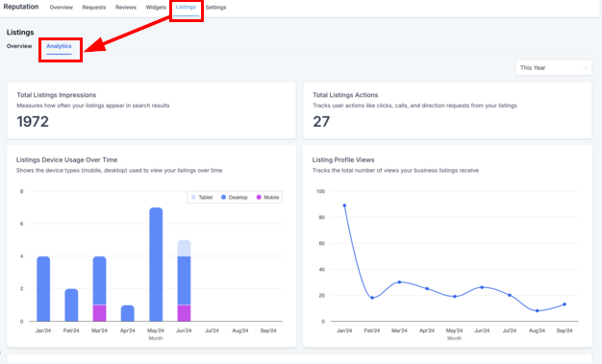Switch to Listings Overview sub-tab
The width and height of the screenshot is (602, 364).
tap(19, 46)
